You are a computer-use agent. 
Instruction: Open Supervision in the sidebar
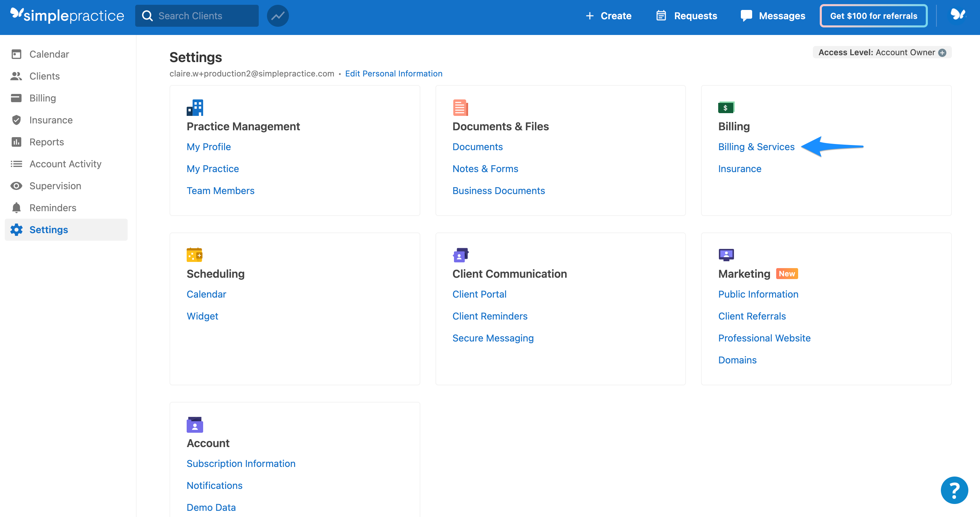[x=66, y=186]
